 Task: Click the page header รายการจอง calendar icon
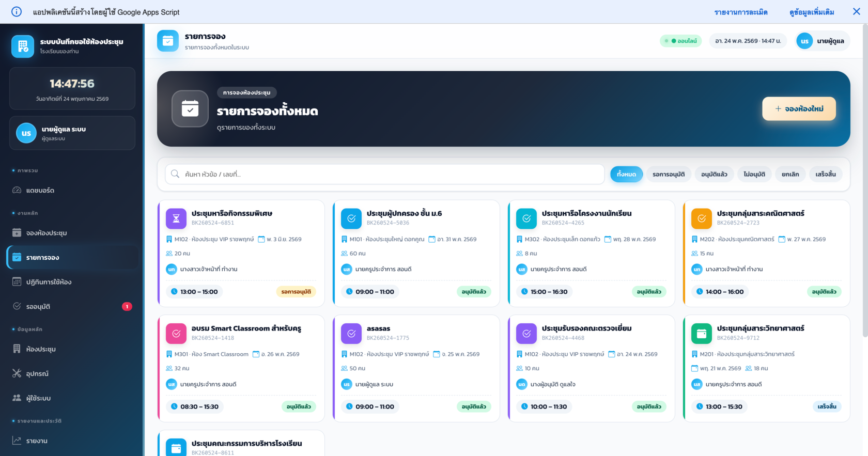[x=168, y=41]
